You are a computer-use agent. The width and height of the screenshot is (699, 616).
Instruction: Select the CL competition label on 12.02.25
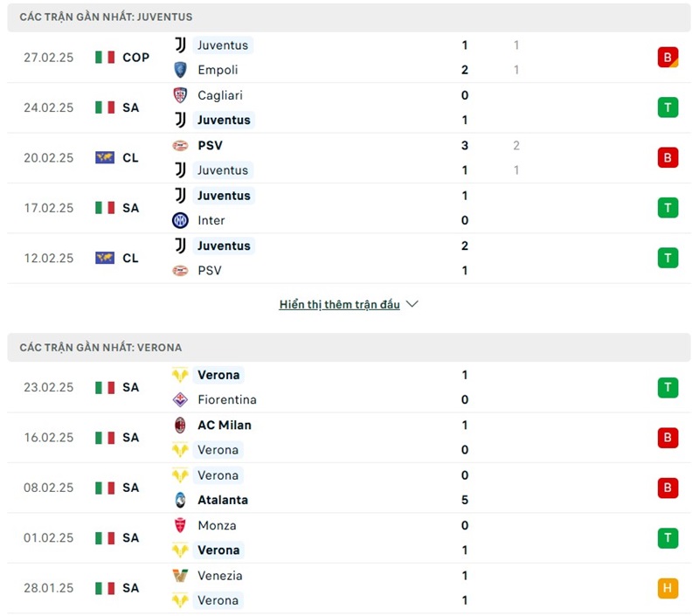tap(130, 258)
